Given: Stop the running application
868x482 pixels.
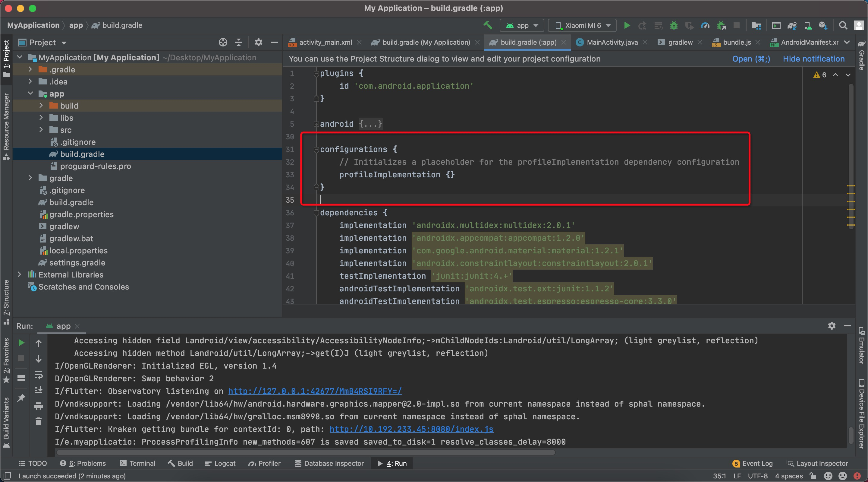Looking at the screenshot, I should 737,25.
